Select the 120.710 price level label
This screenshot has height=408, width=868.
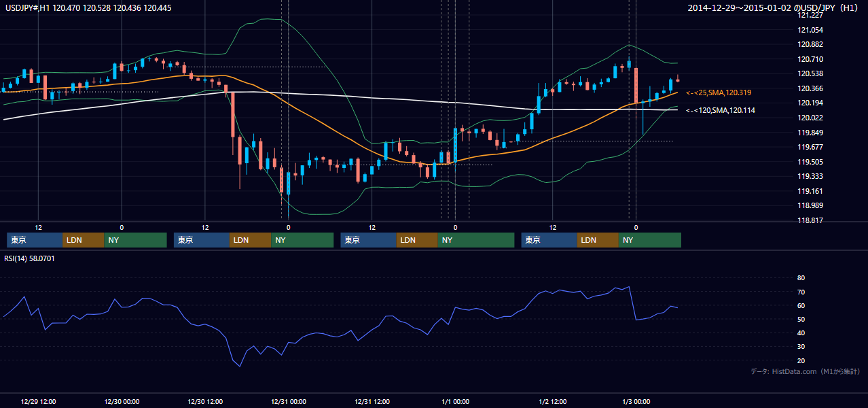tap(810, 59)
